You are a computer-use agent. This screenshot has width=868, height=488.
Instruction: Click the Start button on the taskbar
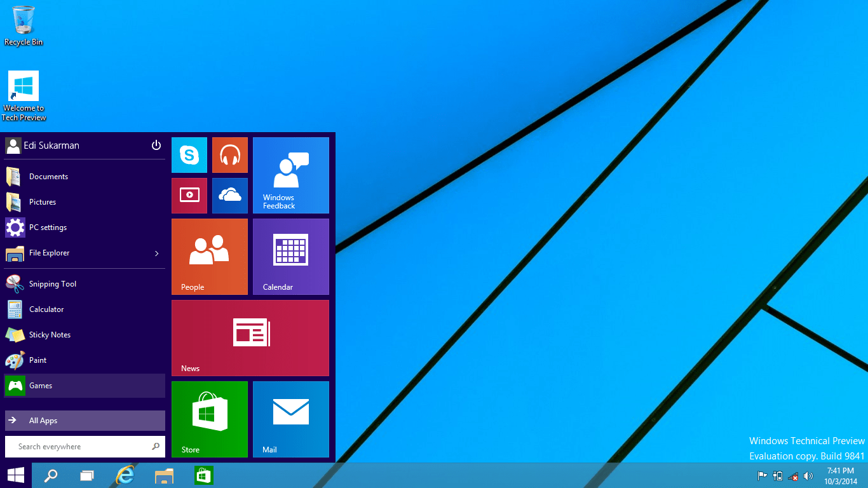[x=16, y=475]
